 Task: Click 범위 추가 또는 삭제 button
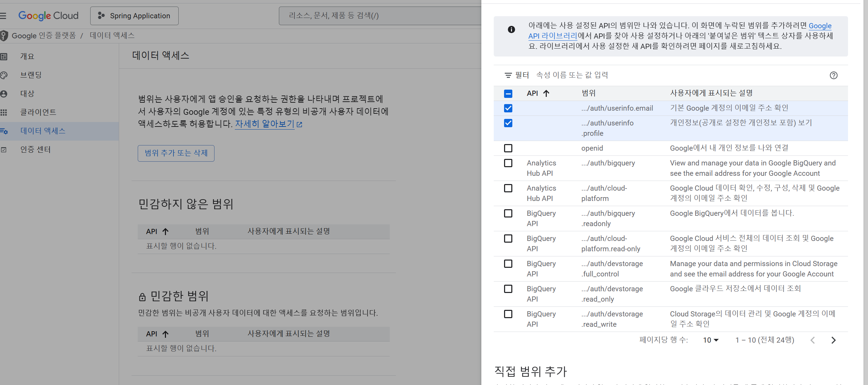click(176, 153)
